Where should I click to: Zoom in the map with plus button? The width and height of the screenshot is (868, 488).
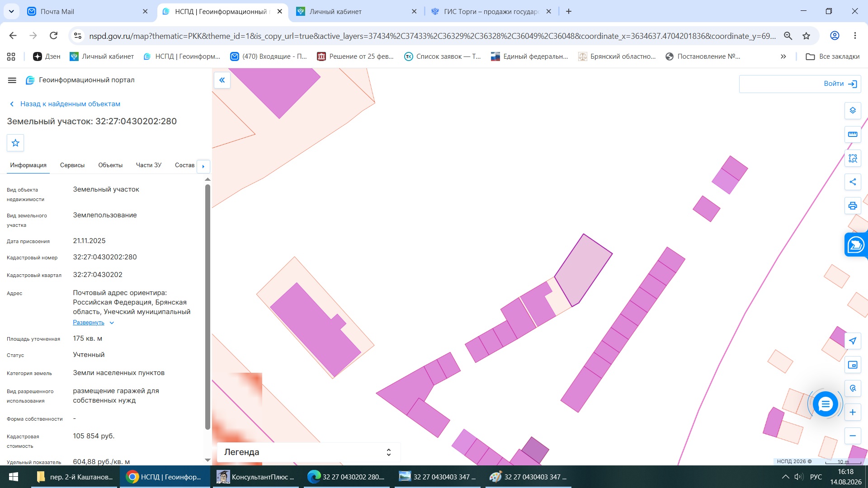[853, 412]
